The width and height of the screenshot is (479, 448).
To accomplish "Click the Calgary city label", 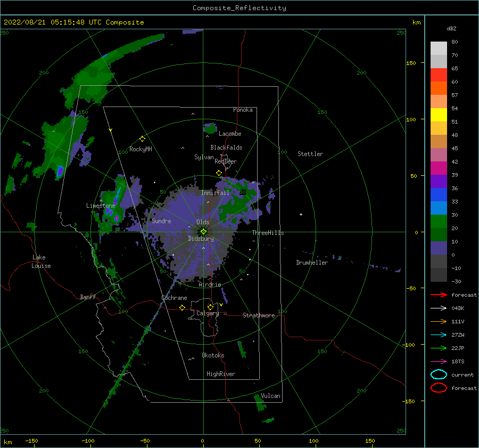I will pyautogui.click(x=208, y=313).
